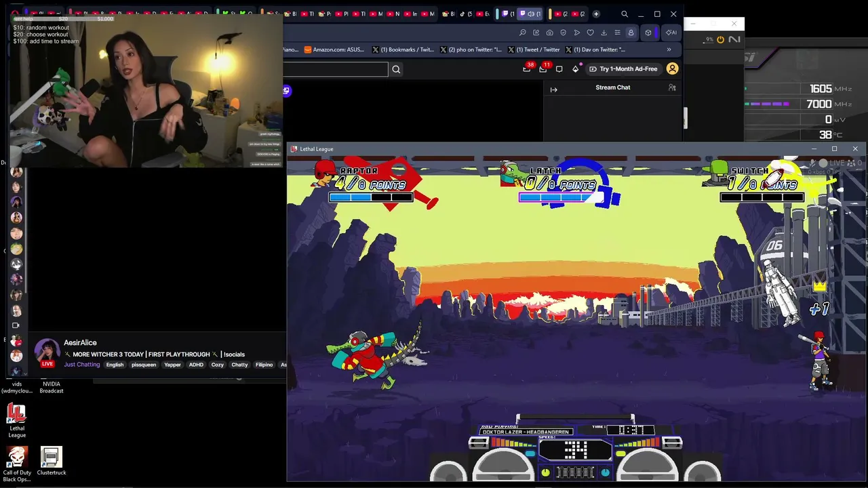Click the 7000 MHz reading in monitoring window
This screenshot has height=488, width=868.
[819, 104]
